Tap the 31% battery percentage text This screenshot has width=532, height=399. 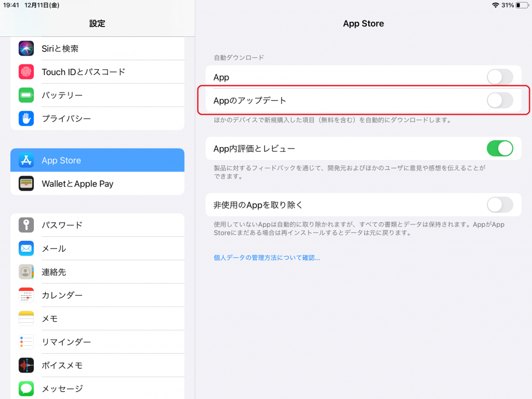click(x=508, y=5)
